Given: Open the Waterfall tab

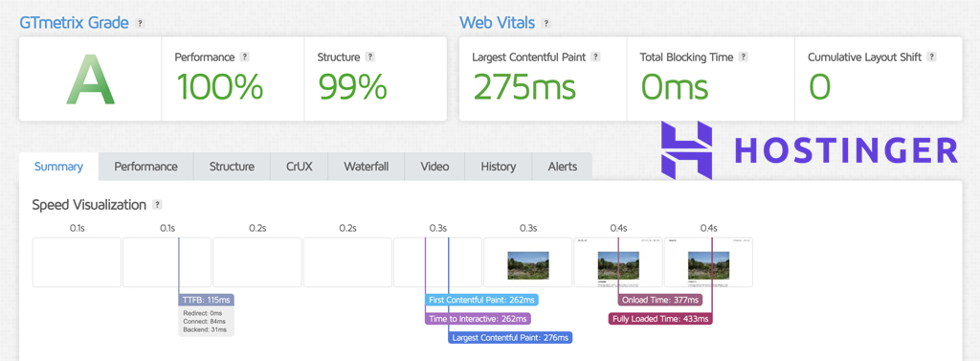Looking at the screenshot, I should (x=367, y=167).
